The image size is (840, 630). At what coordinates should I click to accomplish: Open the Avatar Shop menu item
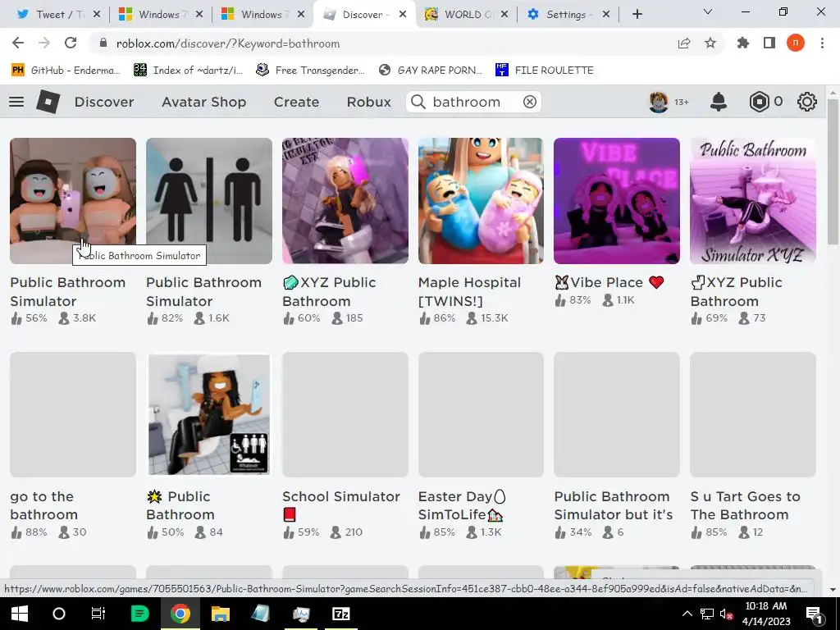203,102
